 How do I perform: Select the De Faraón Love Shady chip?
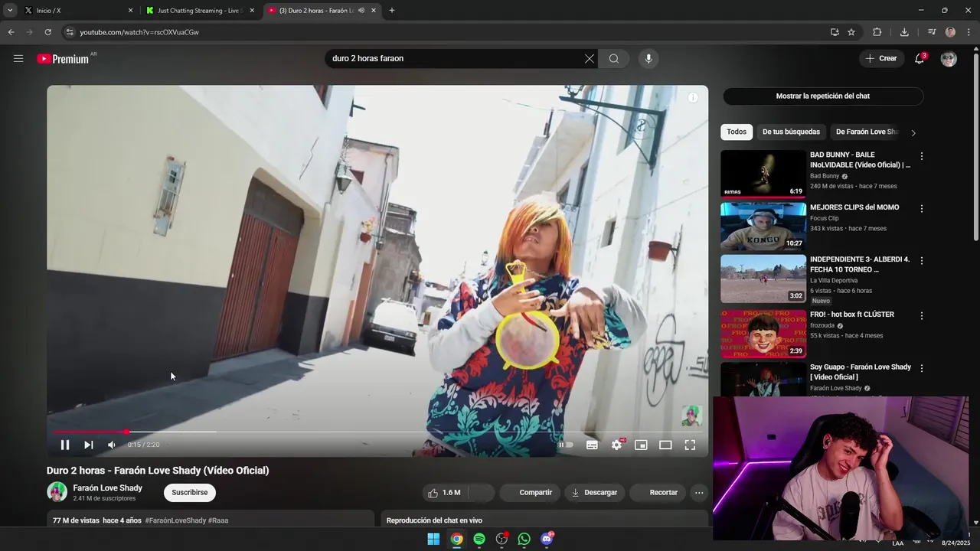tap(867, 132)
